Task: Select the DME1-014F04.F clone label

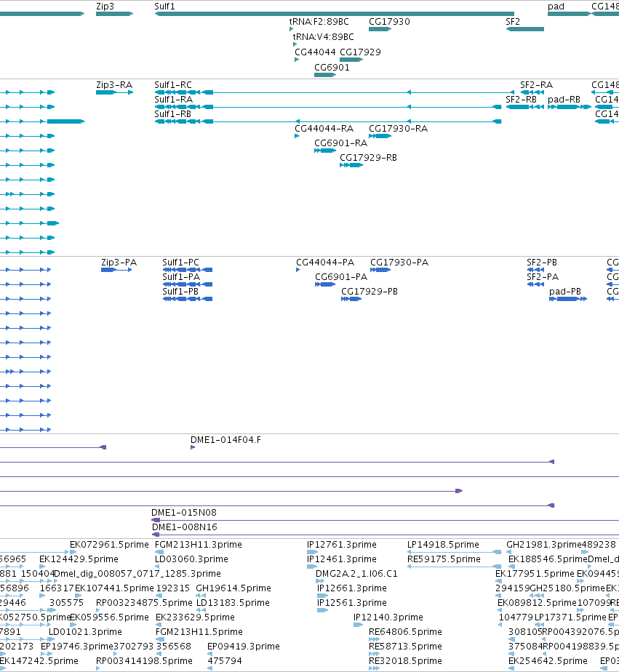Action: pos(226,440)
